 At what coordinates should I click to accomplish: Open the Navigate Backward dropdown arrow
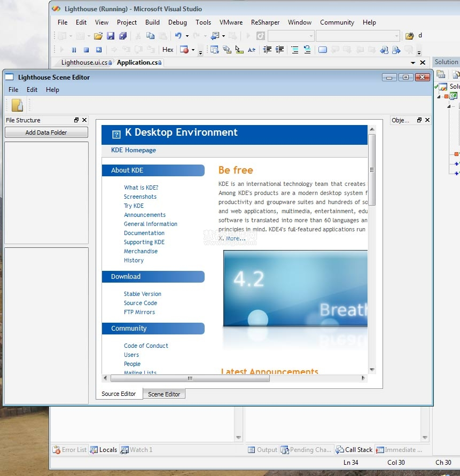coord(223,36)
